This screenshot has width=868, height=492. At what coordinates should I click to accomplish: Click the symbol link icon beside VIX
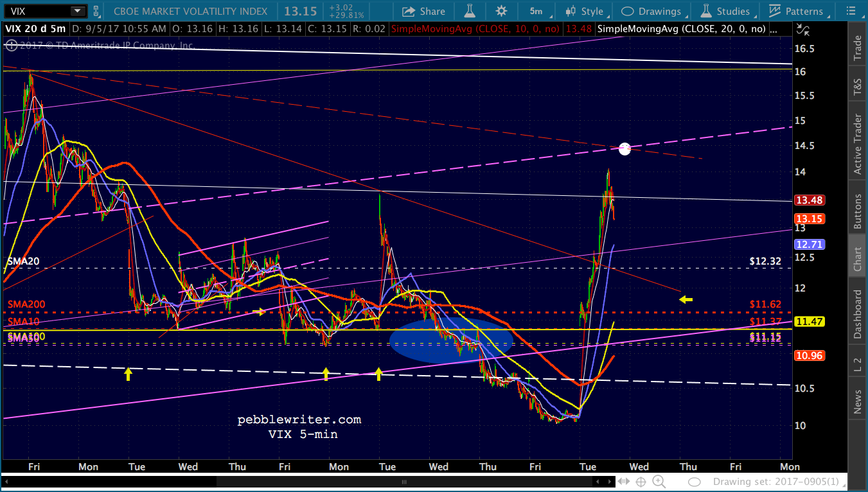tap(96, 11)
